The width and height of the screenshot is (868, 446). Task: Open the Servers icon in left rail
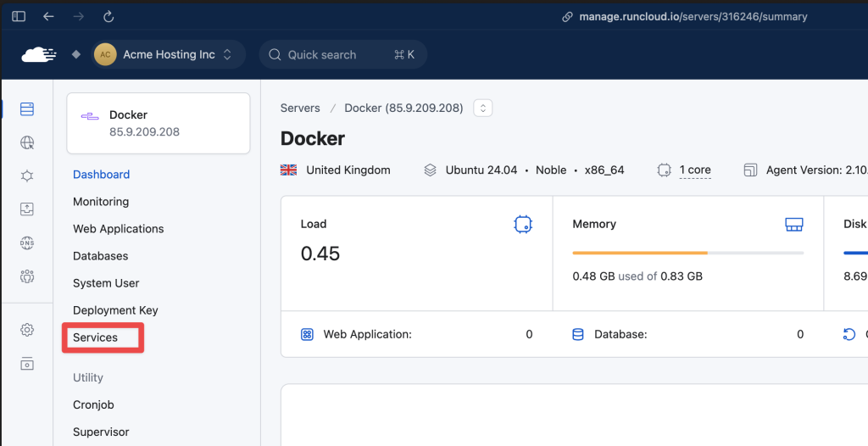26,109
